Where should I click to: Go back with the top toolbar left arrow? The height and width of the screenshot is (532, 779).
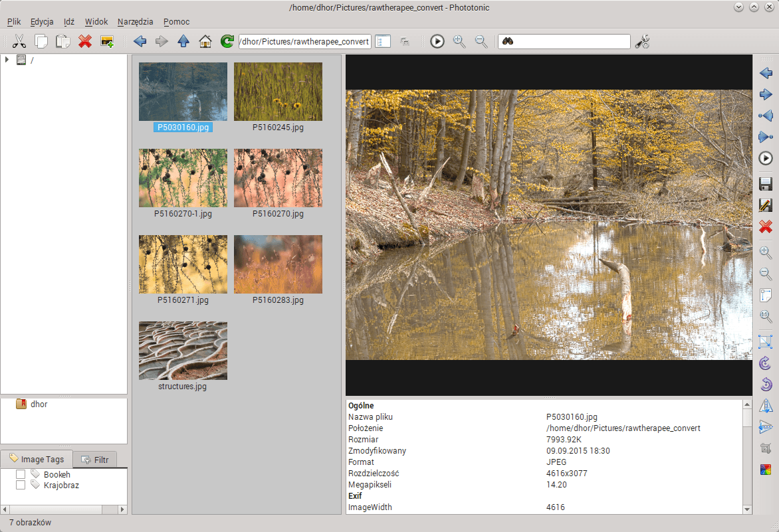(x=140, y=41)
